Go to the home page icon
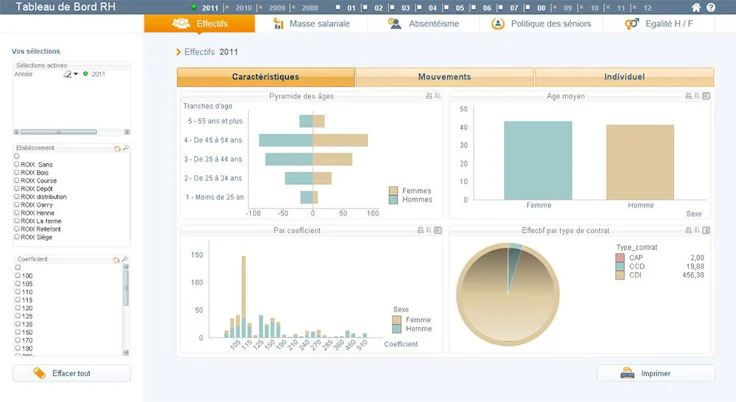Screen dimensions: 736x402 pos(696,7)
